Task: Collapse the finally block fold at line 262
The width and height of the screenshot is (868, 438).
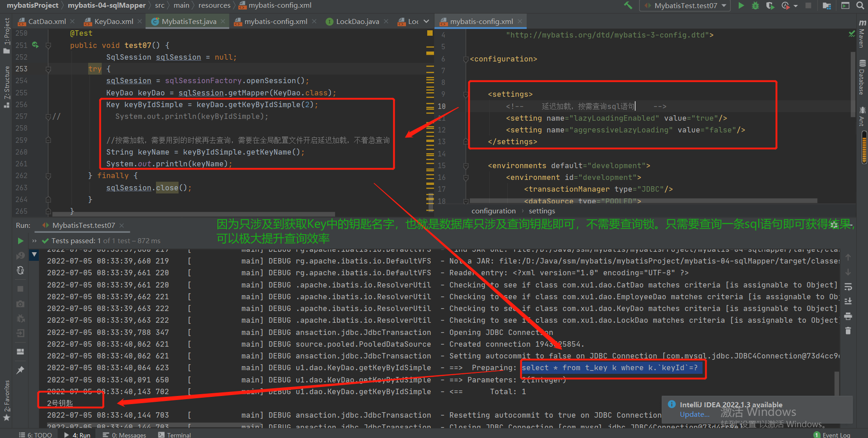Action: (48, 175)
